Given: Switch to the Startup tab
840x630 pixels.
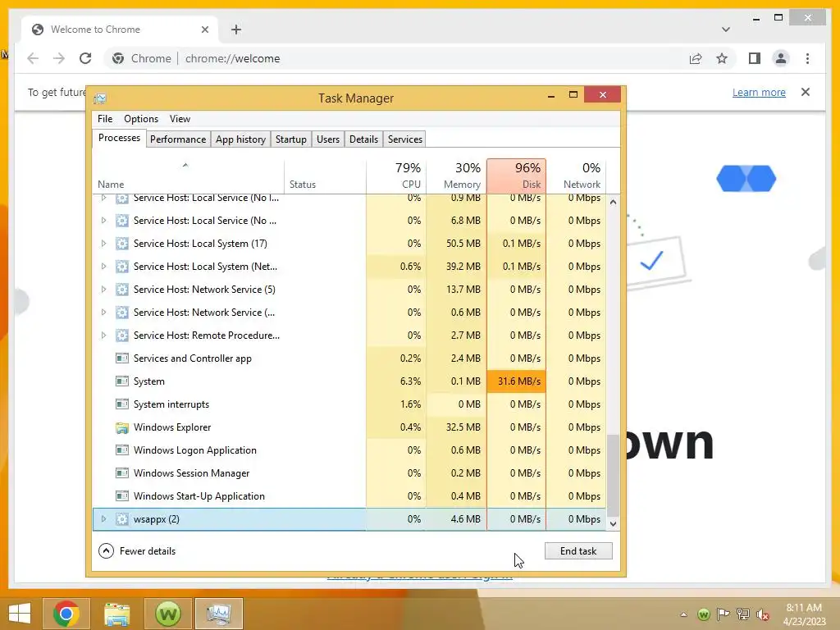Looking at the screenshot, I should coord(291,139).
